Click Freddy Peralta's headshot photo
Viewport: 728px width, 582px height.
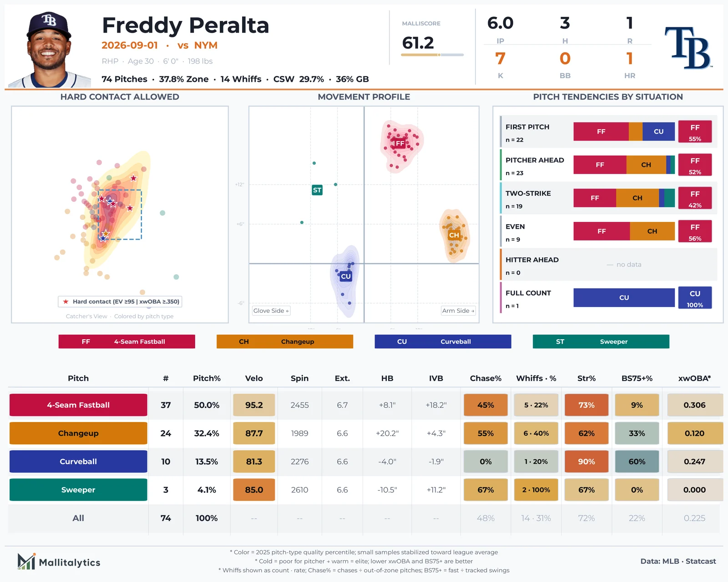pyautogui.click(x=49, y=50)
